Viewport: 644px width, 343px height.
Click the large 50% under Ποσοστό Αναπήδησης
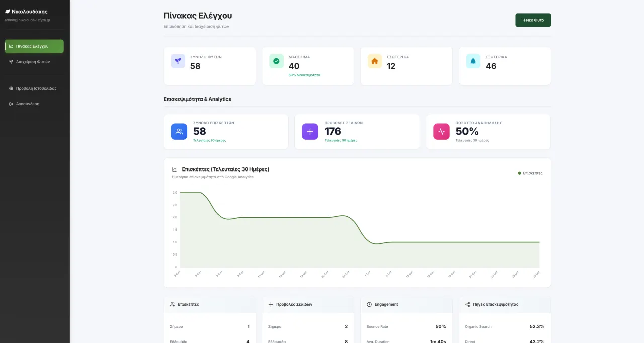[x=467, y=131]
